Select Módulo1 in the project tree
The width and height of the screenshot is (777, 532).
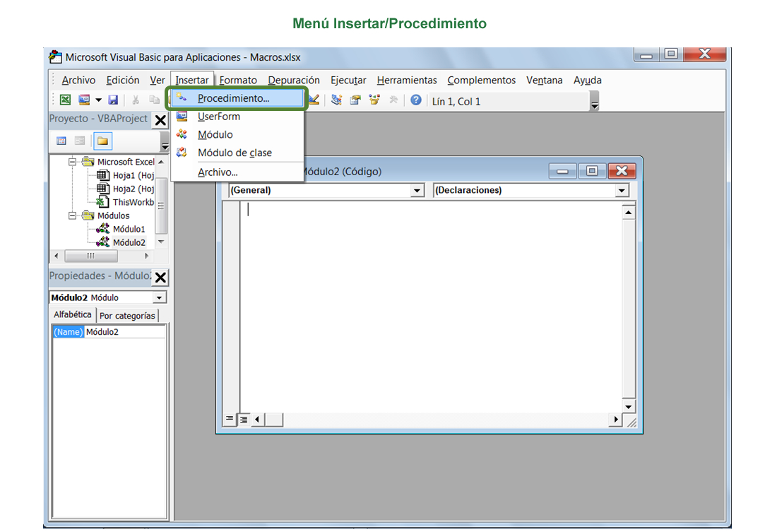click(x=129, y=229)
